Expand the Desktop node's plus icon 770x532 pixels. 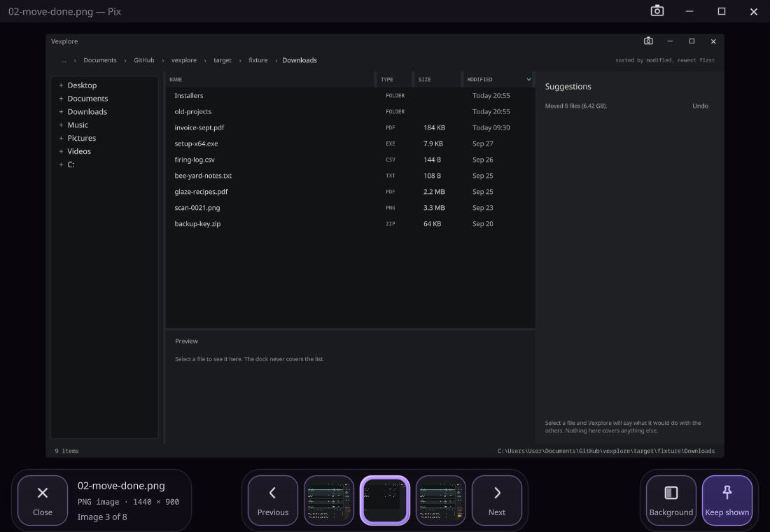pyautogui.click(x=61, y=85)
